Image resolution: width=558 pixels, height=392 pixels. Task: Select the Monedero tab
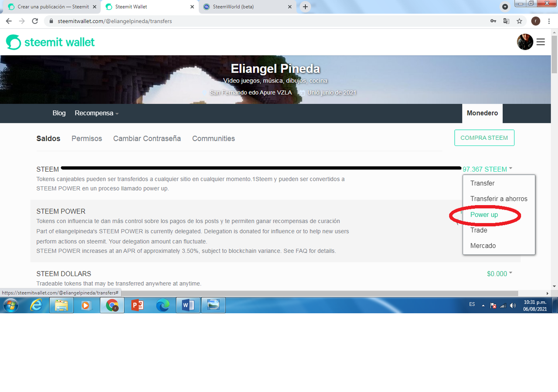(482, 113)
